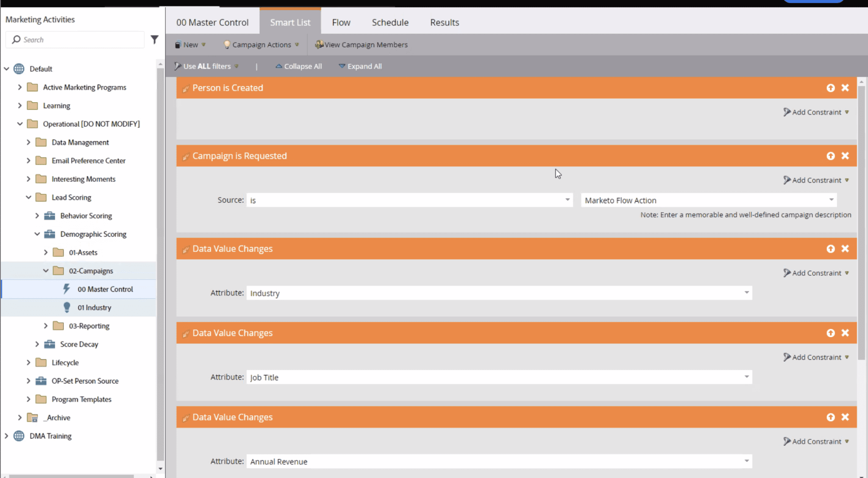Select the lightning bolt icon beside 00 Master Control

67,289
